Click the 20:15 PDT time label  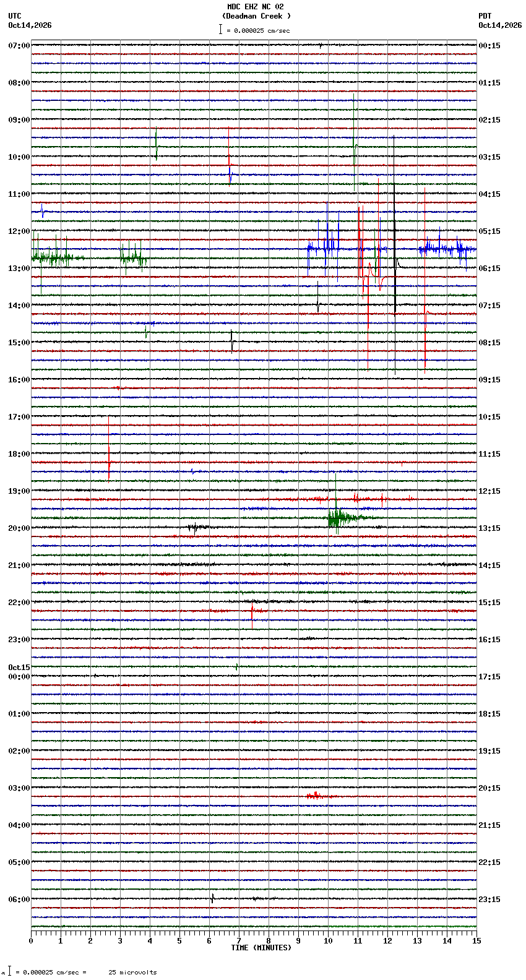coord(489,788)
